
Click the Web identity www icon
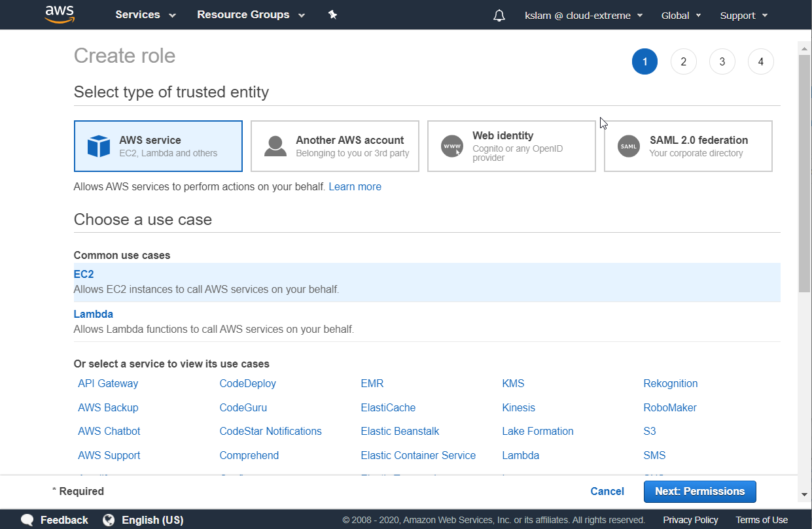(452, 146)
